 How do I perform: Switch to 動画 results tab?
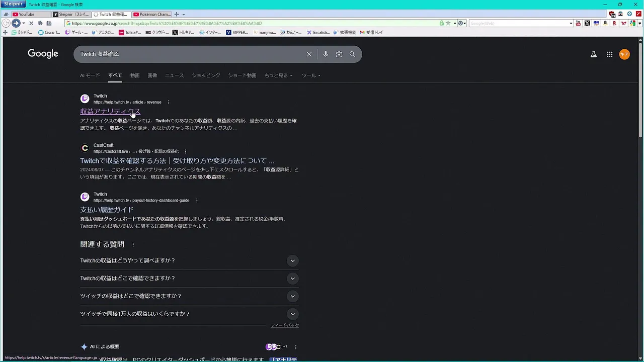pyautogui.click(x=135, y=75)
